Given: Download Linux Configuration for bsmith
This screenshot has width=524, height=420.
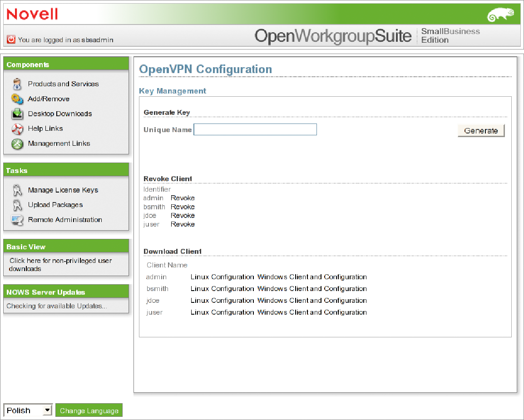Looking at the screenshot, I should (222, 289).
